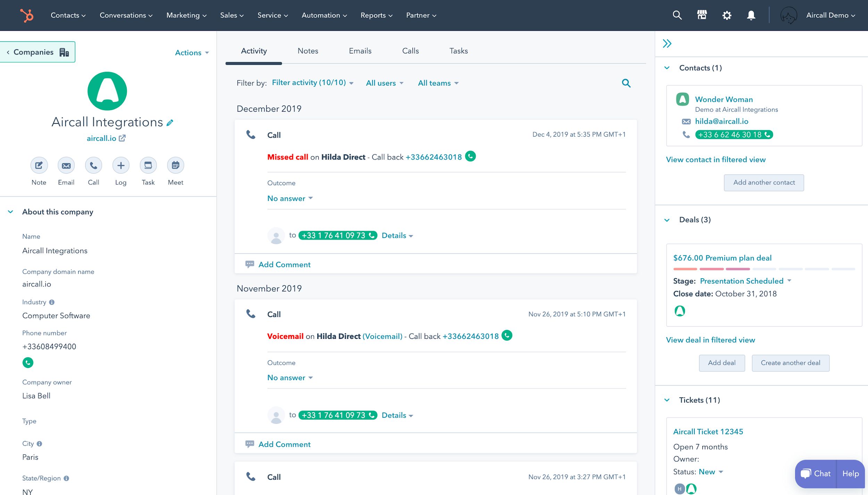Start a call with the Call icon
Viewport: 868px width, 495px height.
click(93, 165)
